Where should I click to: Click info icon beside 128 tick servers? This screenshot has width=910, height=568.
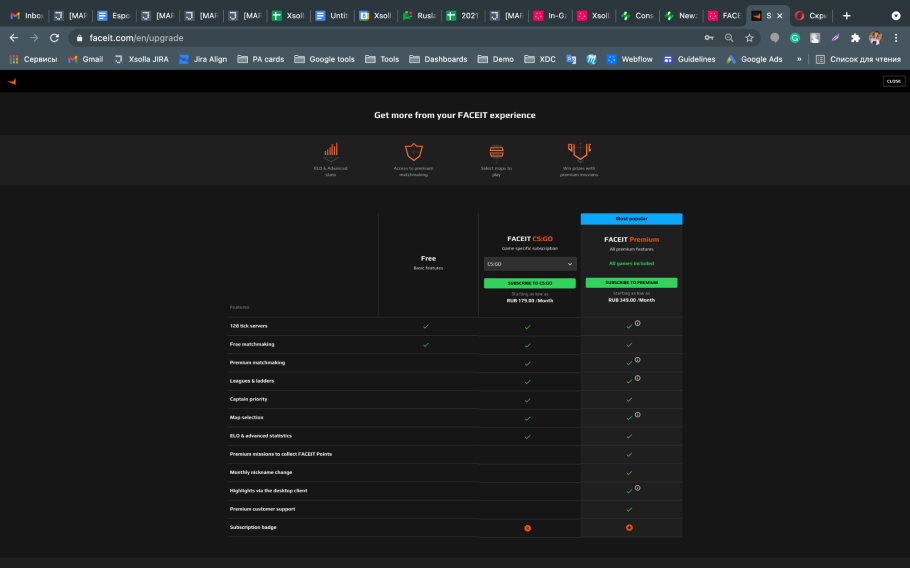(637, 324)
